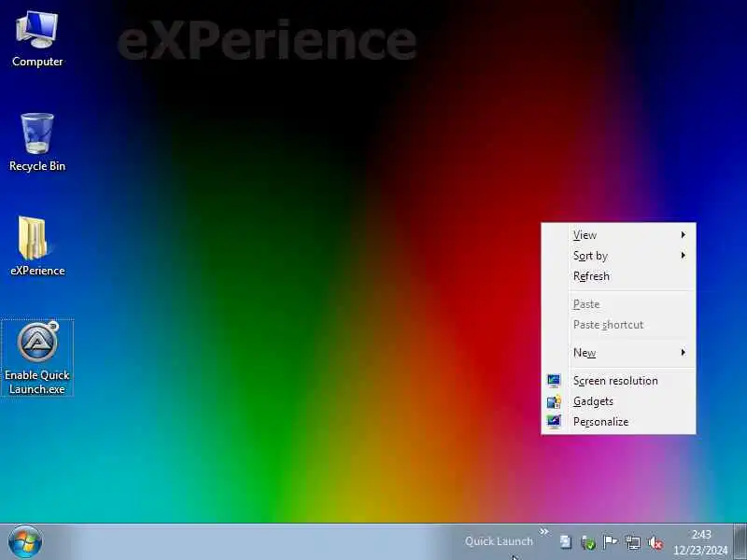Click the greyed Paste shortcut entry
747x560 pixels.
tap(618, 325)
